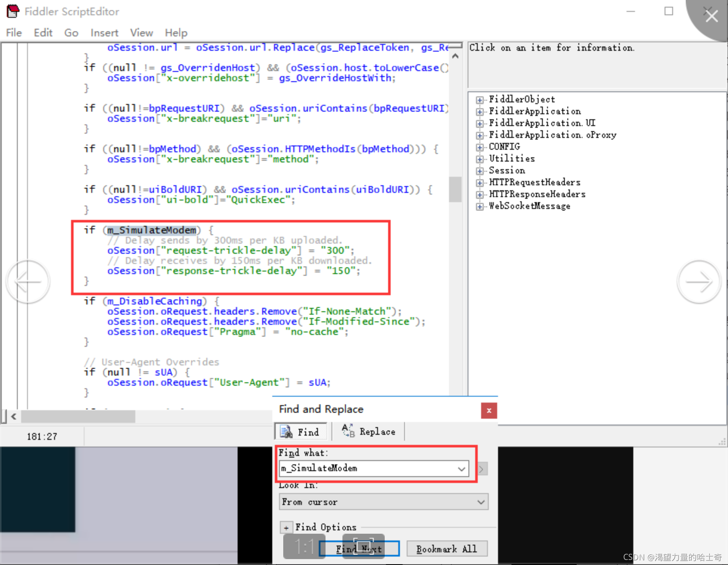Screen dimensions: 728x565
Task: Select the Session item in class tree
Action: [x=507, y=170]
